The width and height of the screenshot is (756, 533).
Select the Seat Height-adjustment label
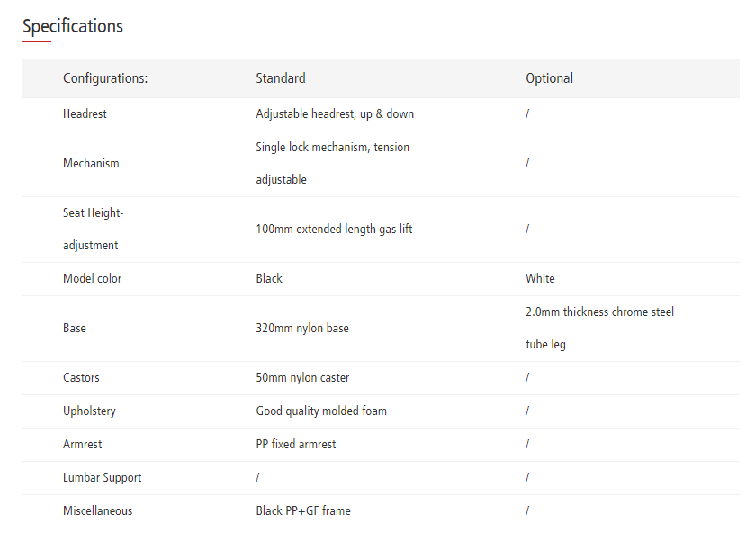(91, 229)
